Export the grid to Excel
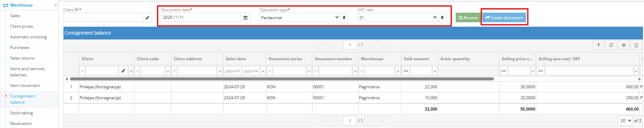 (x=636, y=45)
